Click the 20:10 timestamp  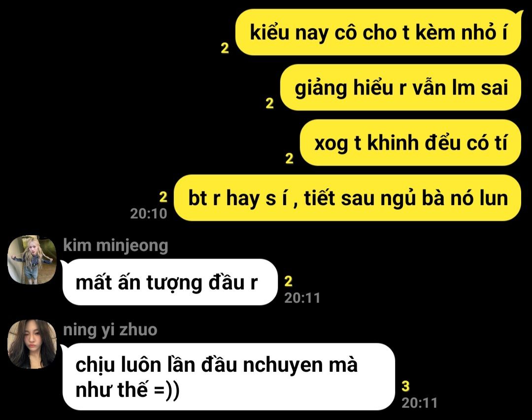149,213
